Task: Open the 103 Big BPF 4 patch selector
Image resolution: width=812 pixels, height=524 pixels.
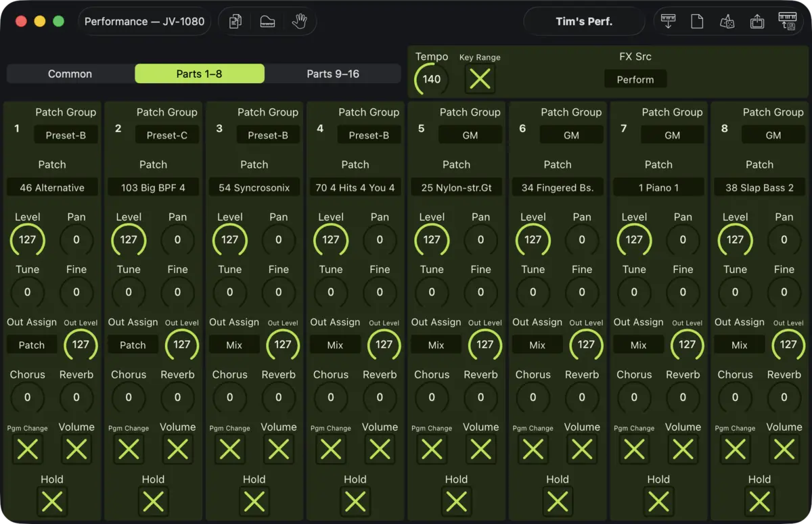Action: tap(153, 187)
